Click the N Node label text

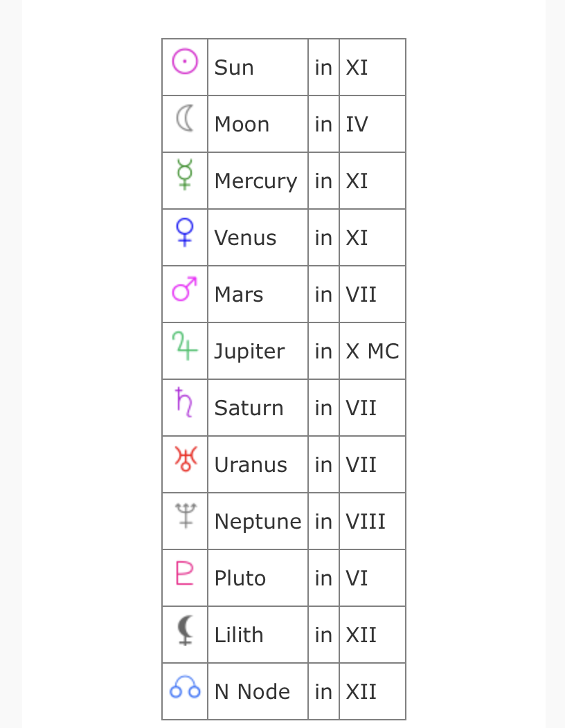tap(252, 692)
